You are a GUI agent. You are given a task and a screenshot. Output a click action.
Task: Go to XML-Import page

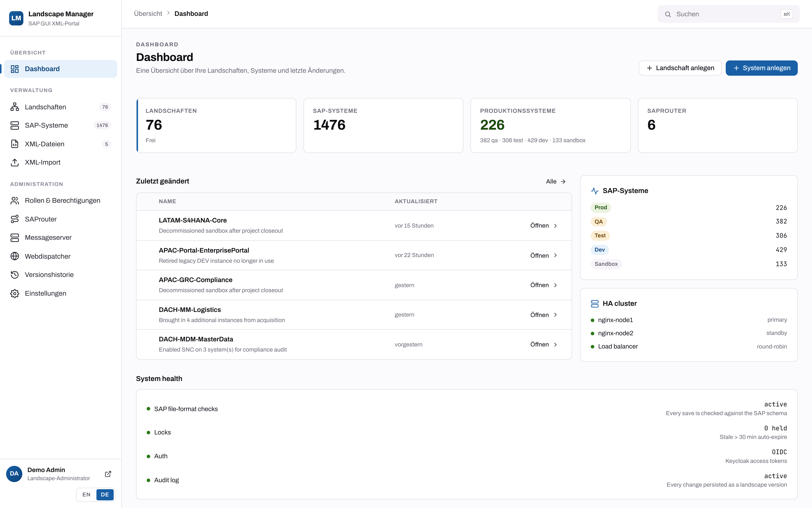coord(61,162)
